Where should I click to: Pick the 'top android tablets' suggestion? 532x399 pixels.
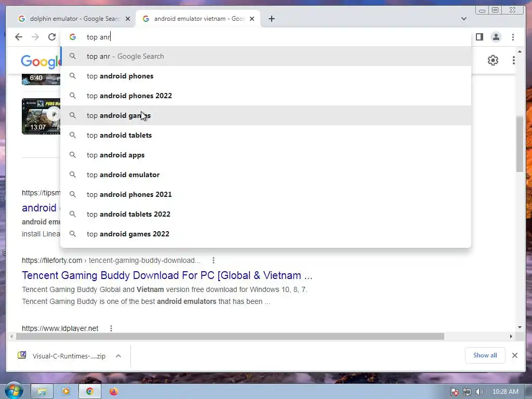click(265, 135)
